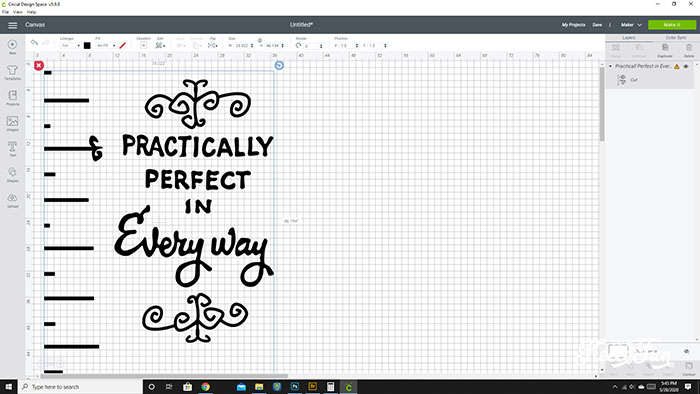Image resolution: width=700 pixels, height=394 pixels.
Task: Open the Fill dropdown
Action: pos(106,46)
